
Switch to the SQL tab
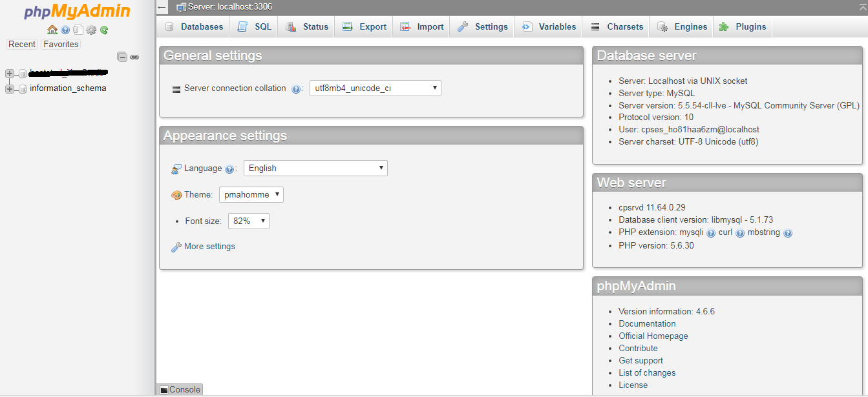[255, 26]
